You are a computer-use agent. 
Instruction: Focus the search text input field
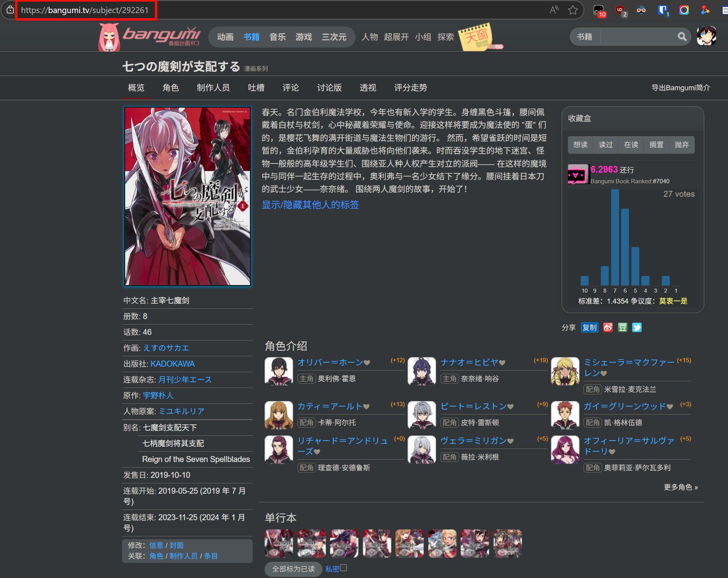click(638, 37)
